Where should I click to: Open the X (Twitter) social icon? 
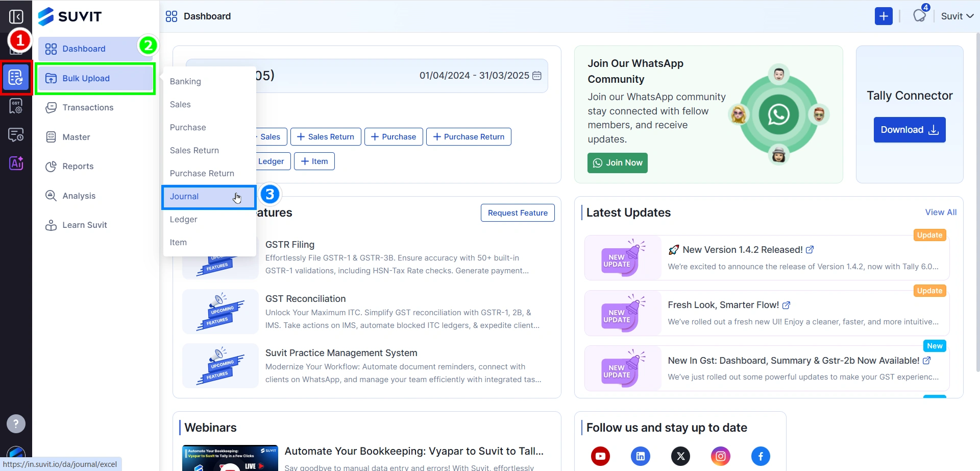[x=680, y=456]
